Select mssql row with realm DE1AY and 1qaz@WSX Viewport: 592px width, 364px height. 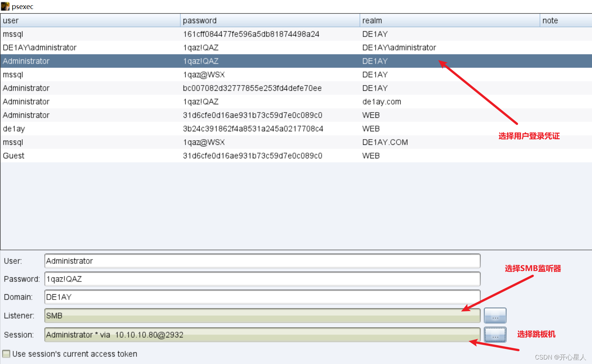(x=296, y=75)
